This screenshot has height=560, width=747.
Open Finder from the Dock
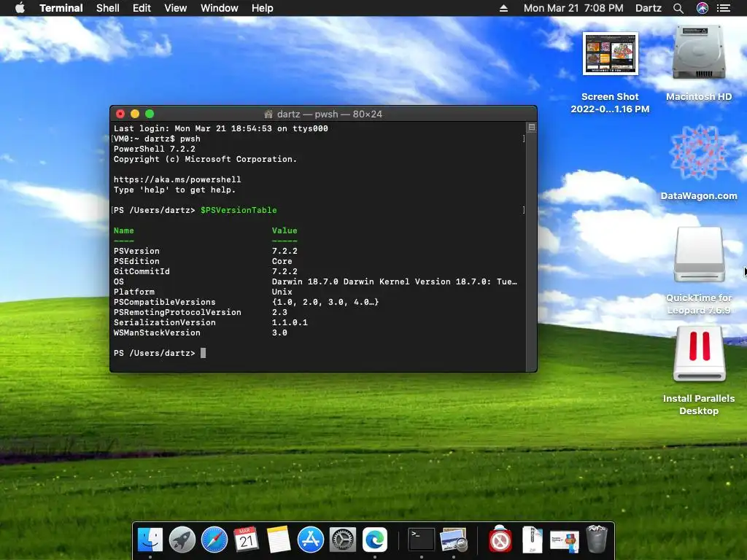coord(150,540)
